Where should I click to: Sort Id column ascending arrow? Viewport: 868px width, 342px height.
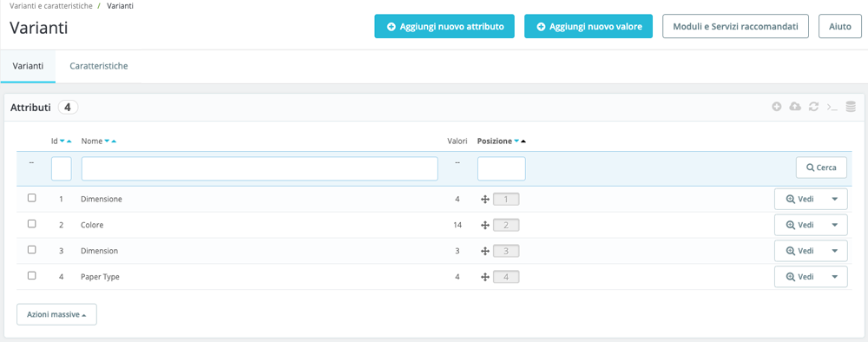[x=69, y=141]
